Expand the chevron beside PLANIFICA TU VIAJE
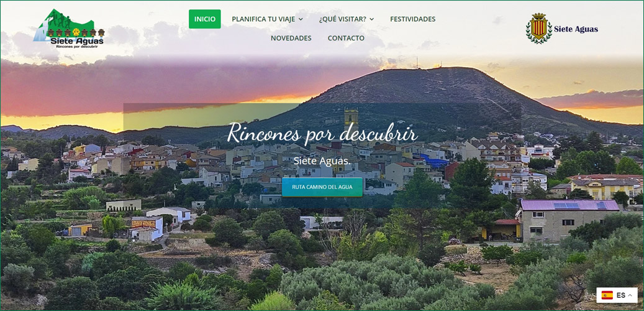644x311 pixels. (x=301, y=19)
